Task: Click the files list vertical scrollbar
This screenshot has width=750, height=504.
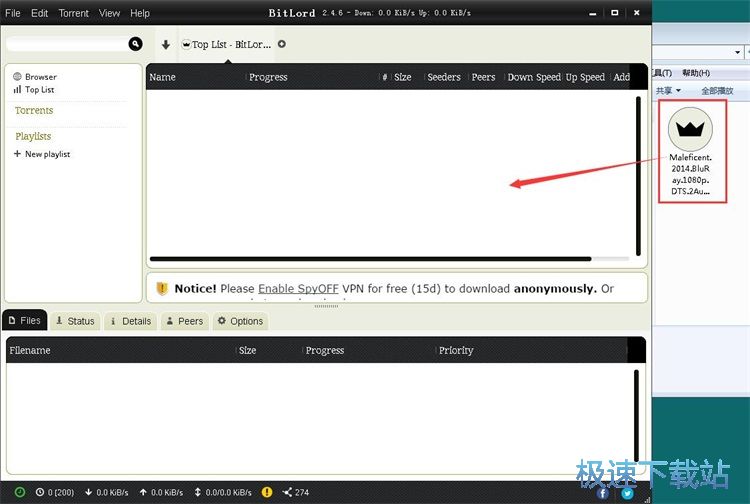Action: tap(636, 416)
